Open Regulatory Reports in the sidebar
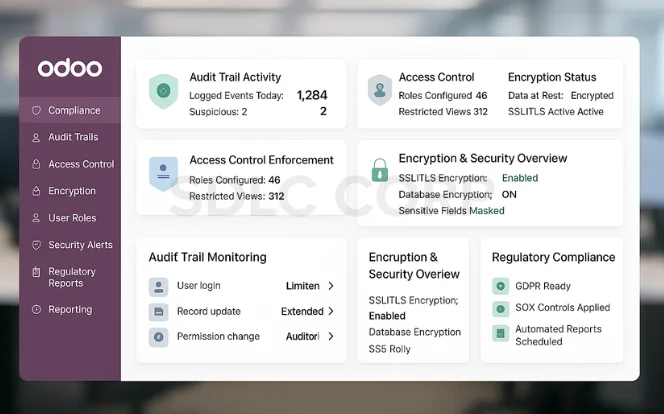The width and height of the screenshot is (664, 414). tap(70, 277)
